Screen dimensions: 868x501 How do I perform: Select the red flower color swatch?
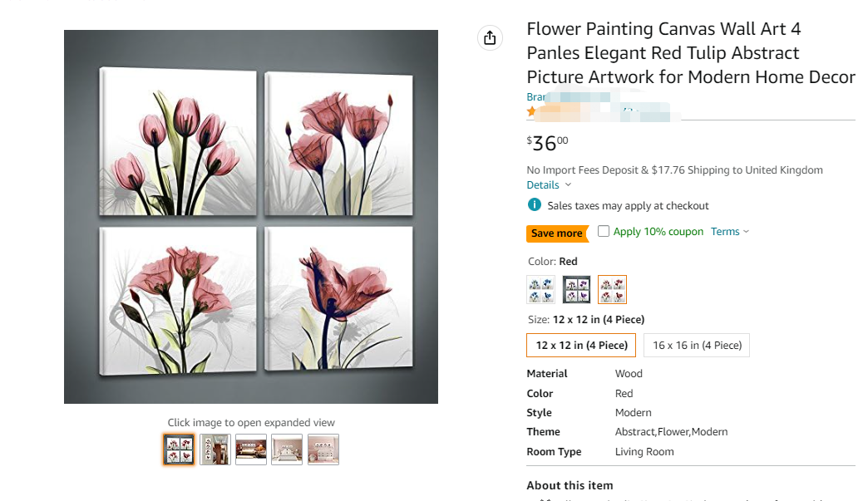613,289
